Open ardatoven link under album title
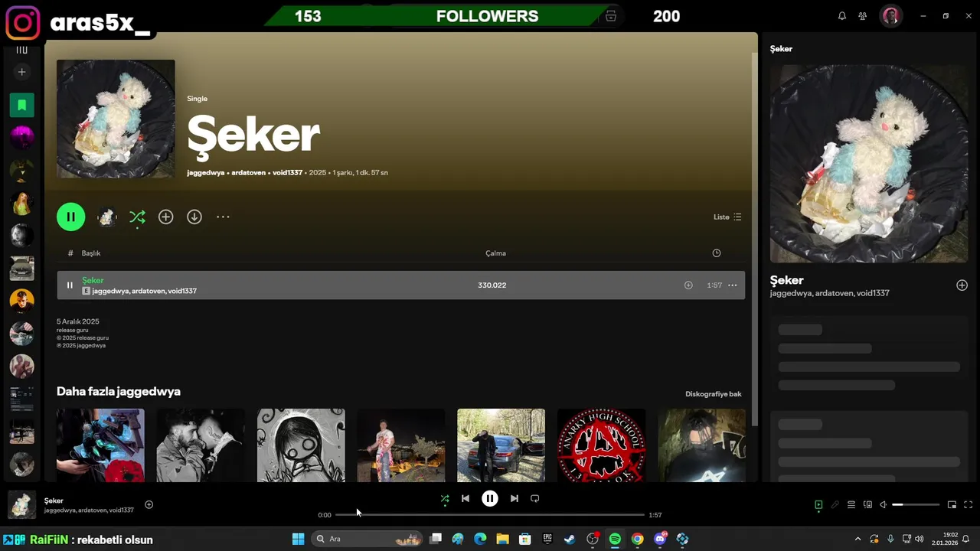 tap(248, 173)
